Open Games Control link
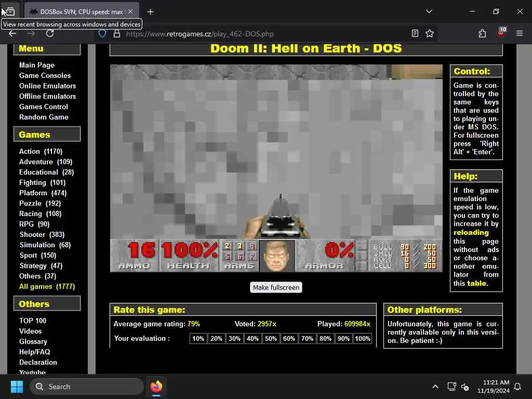The image size is (532, 399). click(44, 107)
